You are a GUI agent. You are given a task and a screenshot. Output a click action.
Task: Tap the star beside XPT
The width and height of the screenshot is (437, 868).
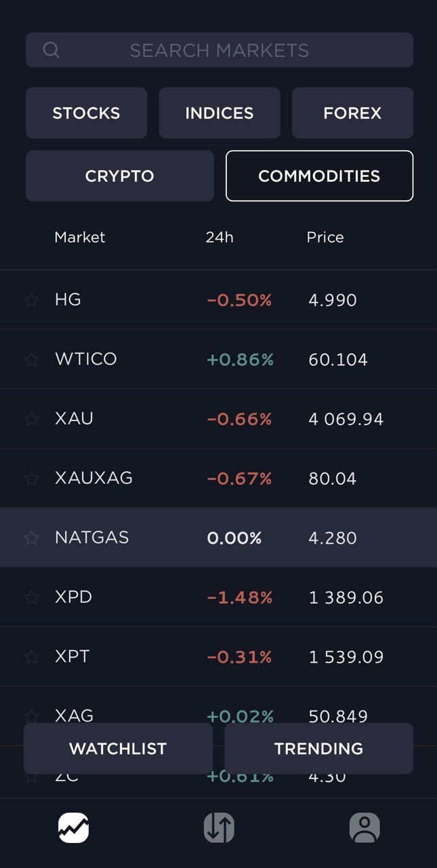(x=32, y=657)
